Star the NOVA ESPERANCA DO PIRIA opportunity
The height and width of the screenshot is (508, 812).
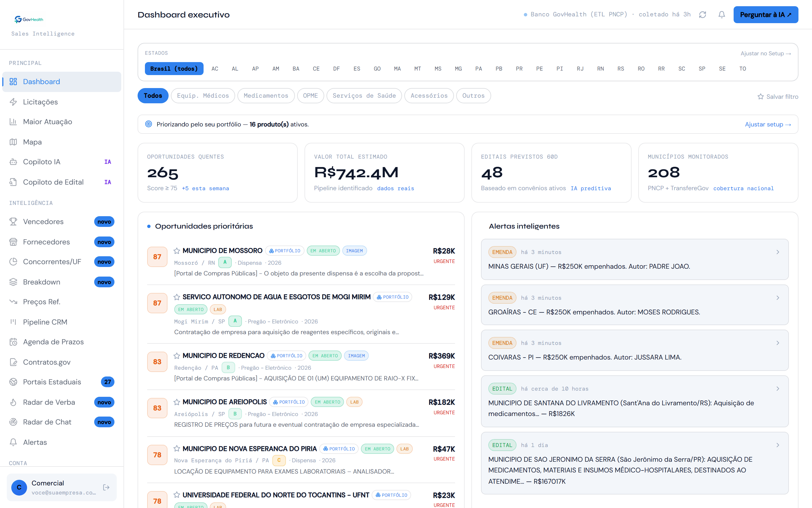coord(177,448)
